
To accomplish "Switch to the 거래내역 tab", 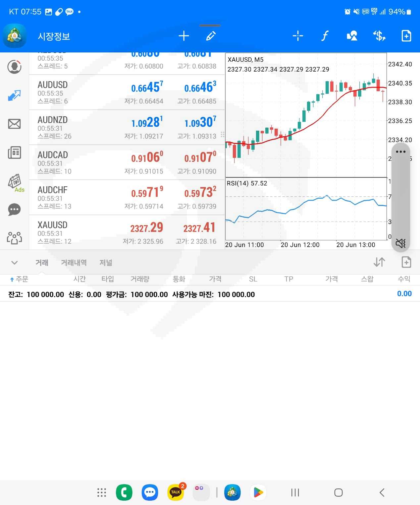I will coord(74,263).
